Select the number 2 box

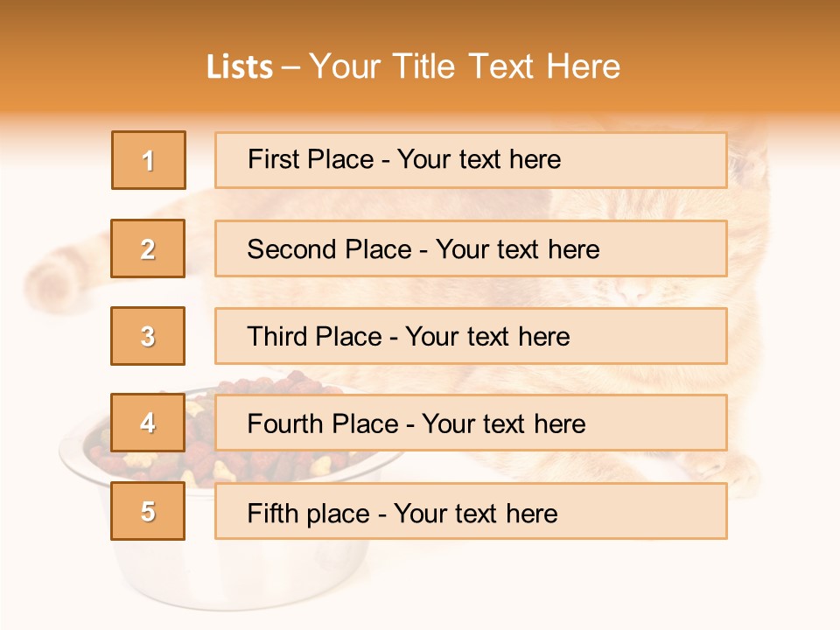pyautogui.click(x=148, y=248)
